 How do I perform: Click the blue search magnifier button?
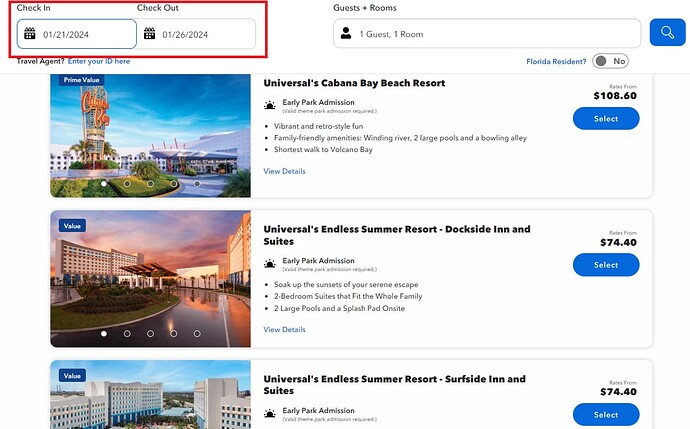[x=666, y=33]
